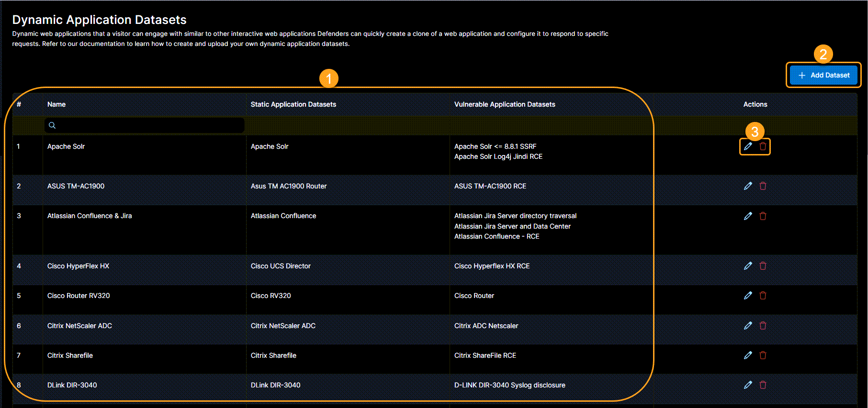868x408 pixels.
Task: Edit the Citrix Sharefile dataset
Action: (x=748, y=355)
